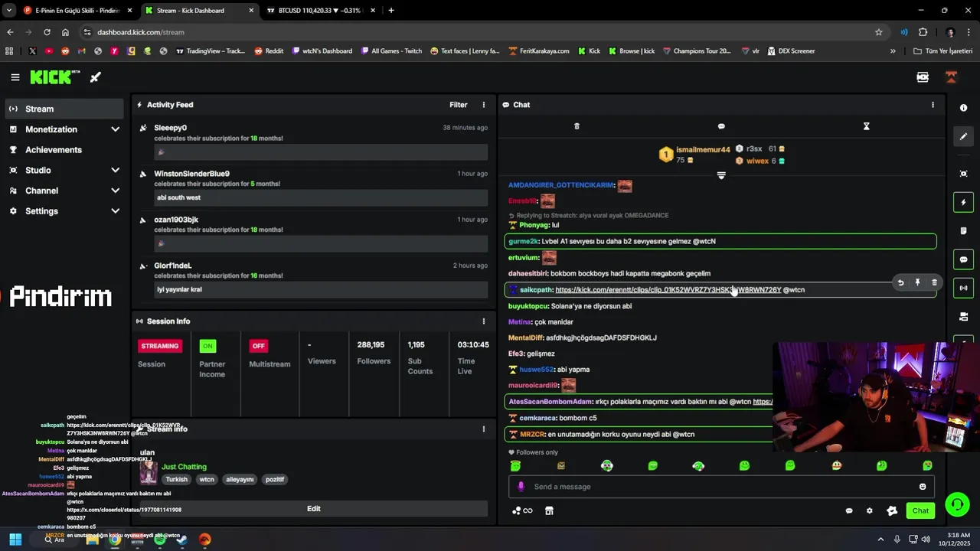This screenshot has width=980, height=551.
Task: Click the Just Chatting category link
Action: 184,467
